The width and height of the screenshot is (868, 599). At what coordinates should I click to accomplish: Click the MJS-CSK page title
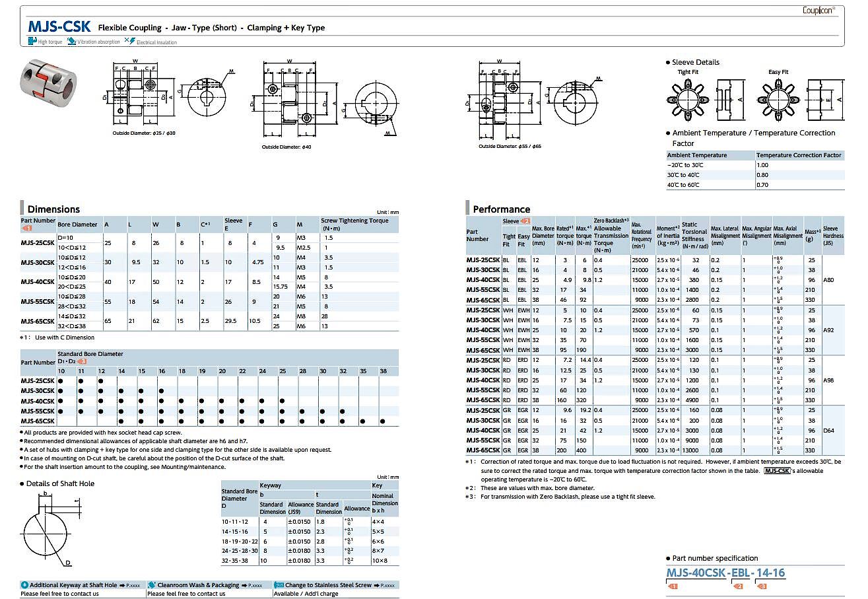tap(59, 27)
